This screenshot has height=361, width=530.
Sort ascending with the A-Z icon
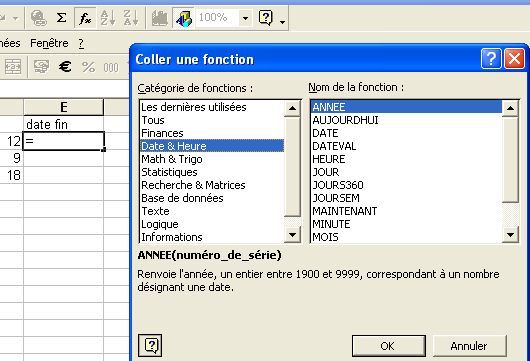108,18
